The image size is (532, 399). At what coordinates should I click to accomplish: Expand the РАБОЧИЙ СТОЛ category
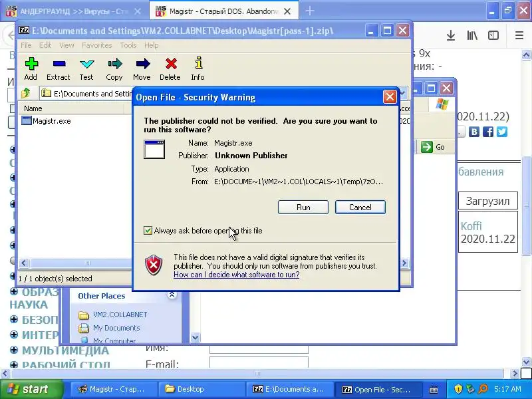pyautogui.click(x=14, y=365)
